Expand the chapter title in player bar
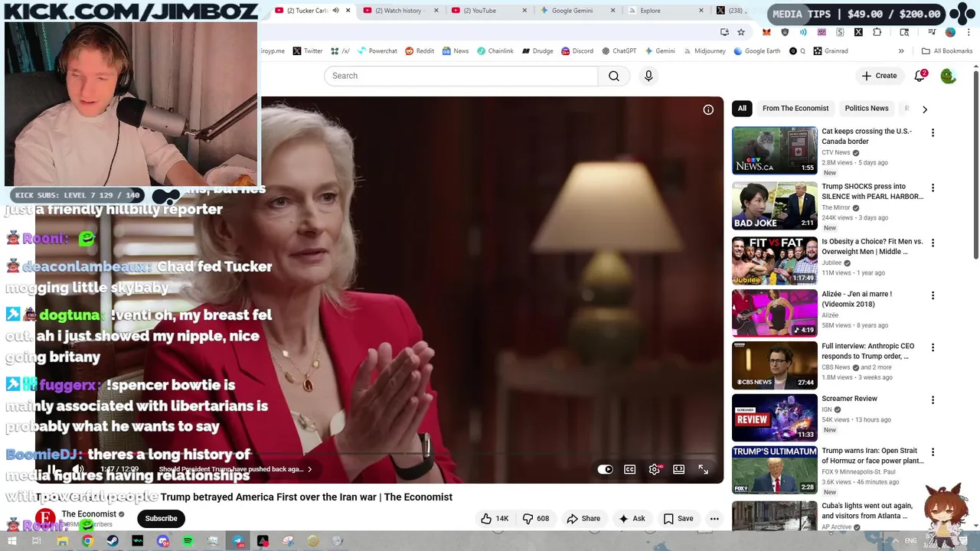 pyautogui.click(x=236, y=469)
